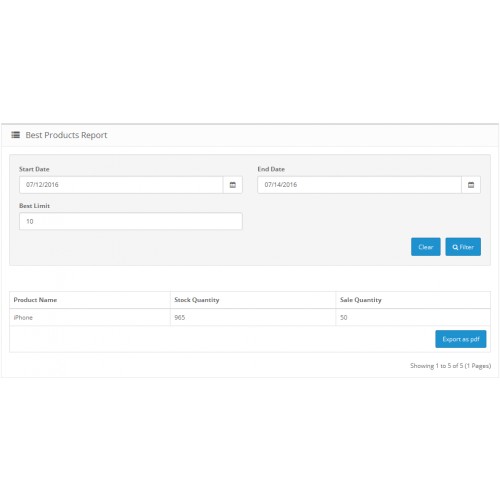
Task: Click the iPhone product name cell
Action: pyautogui.click(x=23, y=317)
